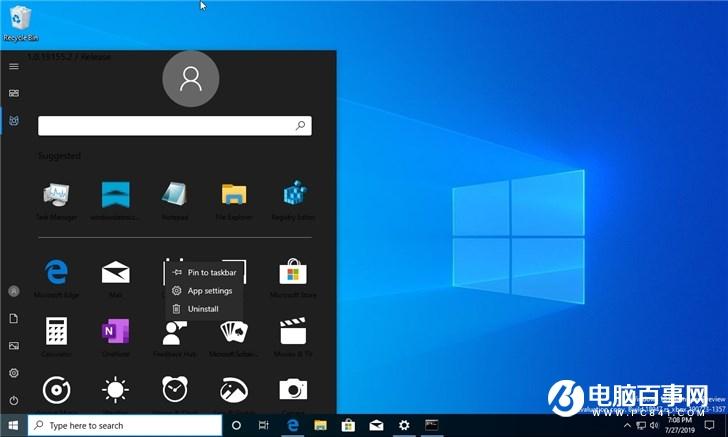The height and width of the screenshot is (437, 728).
Task: Open Microsoft Store from the taskbar
Action: pos(348,425)
